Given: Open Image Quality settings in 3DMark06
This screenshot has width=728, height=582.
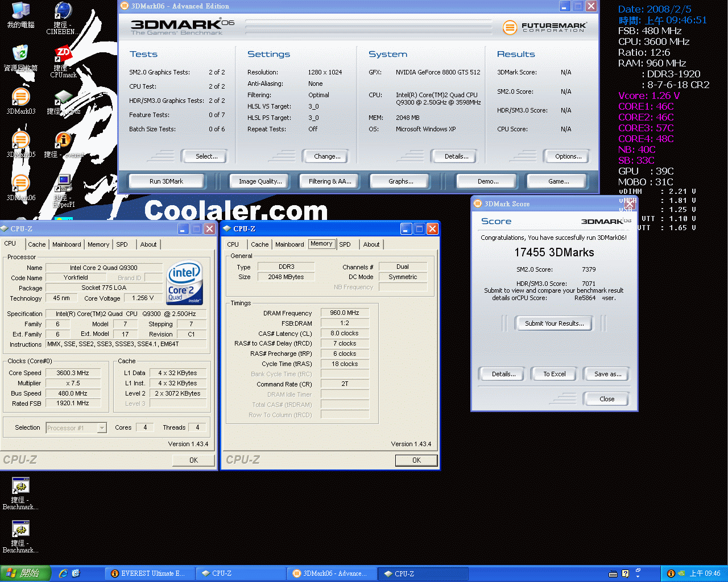Looking at the screenshot, I should coord(260,181).
